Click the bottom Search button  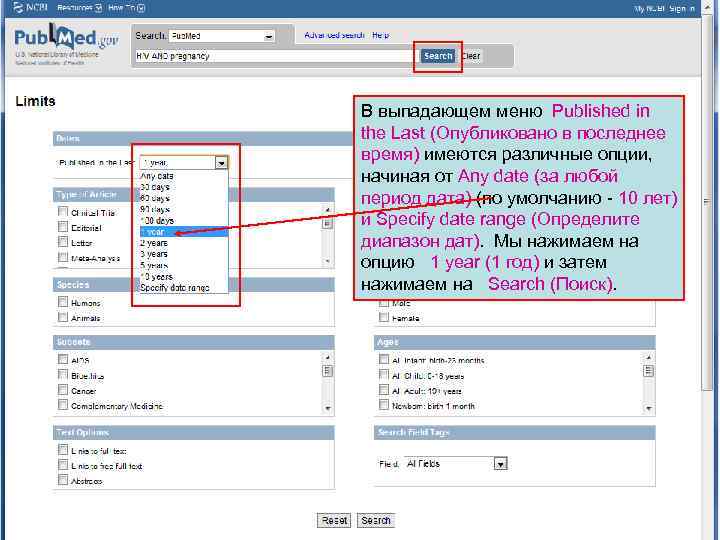(x=376, y=520)
